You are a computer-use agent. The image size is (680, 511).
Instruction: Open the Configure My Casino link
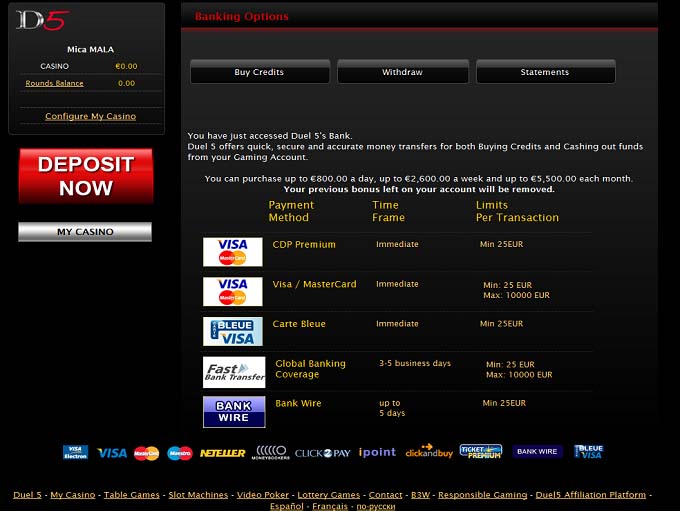[90, 117]
